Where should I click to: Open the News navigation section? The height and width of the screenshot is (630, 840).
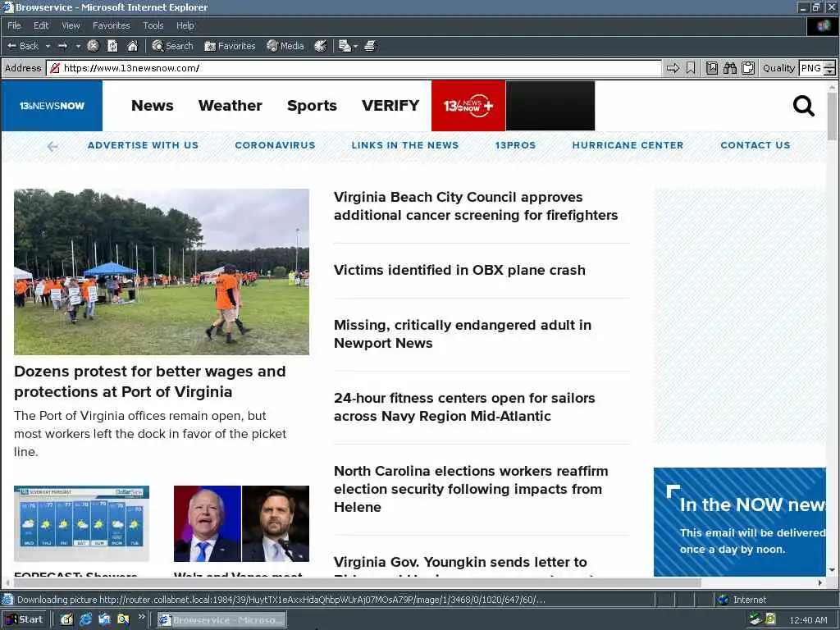[x=152, y=106]
